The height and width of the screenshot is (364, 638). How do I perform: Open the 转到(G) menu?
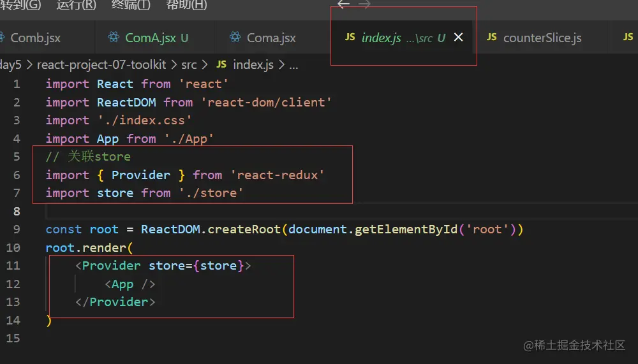[20, 5]
